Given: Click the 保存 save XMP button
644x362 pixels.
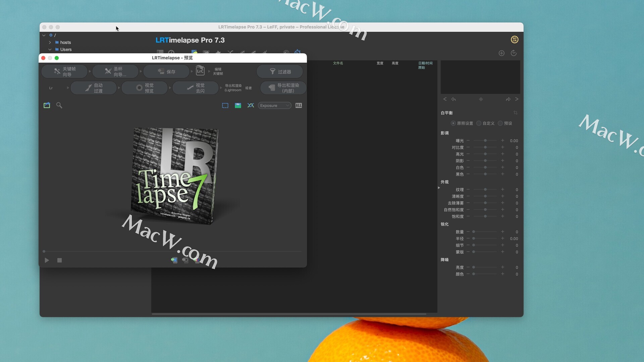Looking at the screenshot, I should click(x=166, y=72).
